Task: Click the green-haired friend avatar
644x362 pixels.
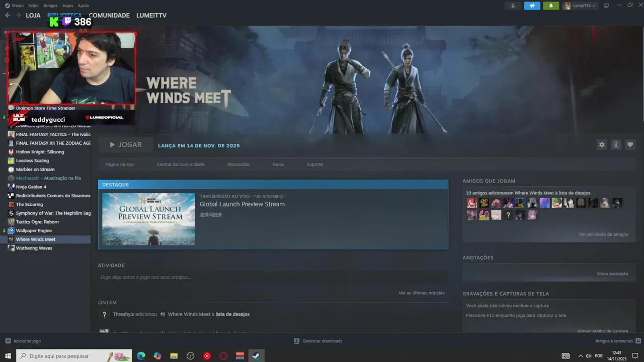Action: coord(556,203)
